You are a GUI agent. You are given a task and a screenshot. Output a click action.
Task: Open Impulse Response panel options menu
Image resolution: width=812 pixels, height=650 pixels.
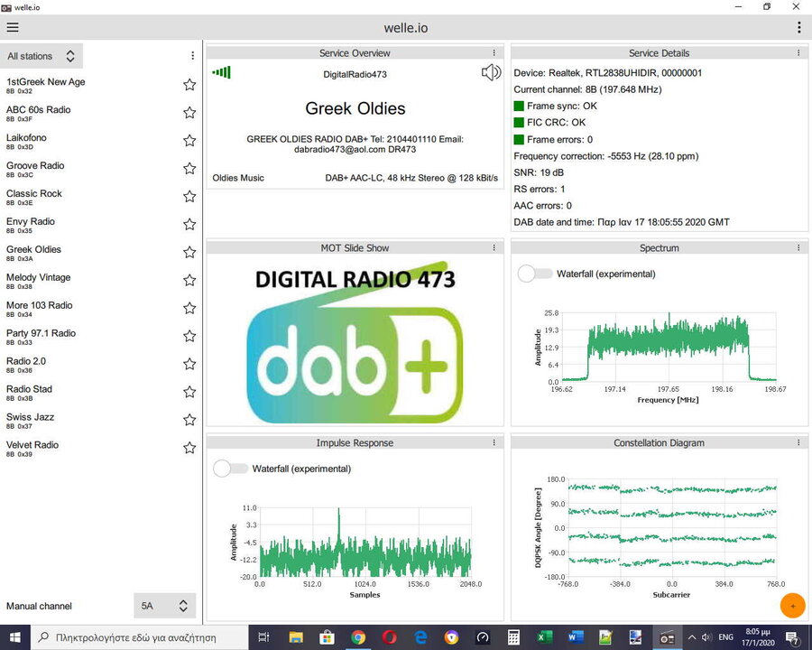click(494, 442)
